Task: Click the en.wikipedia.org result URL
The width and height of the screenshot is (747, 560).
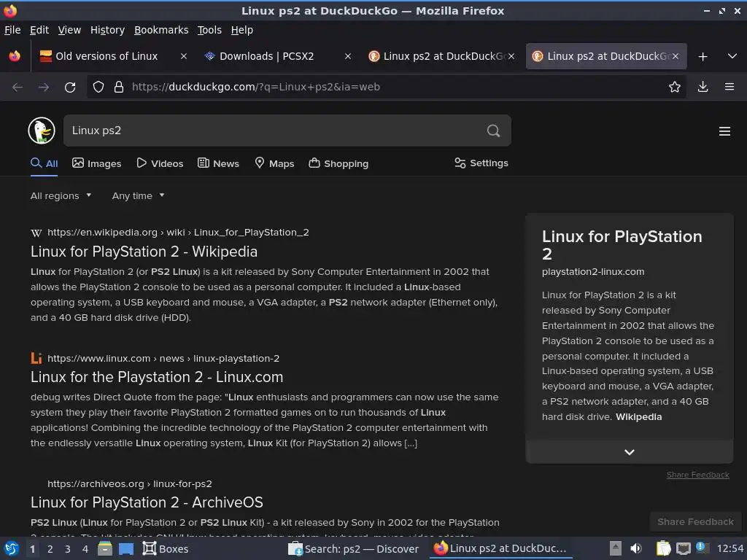Action: [178, 233]
